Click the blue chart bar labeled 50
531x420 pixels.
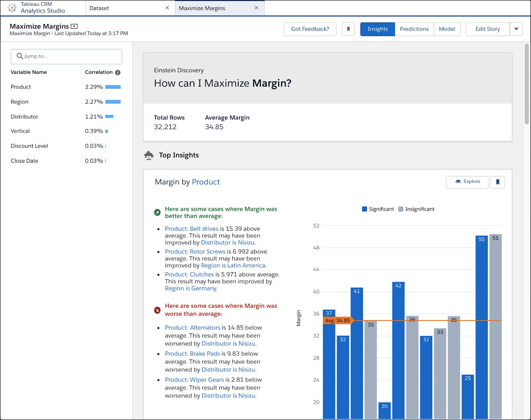pyautogui.click(x=482, y=327)
